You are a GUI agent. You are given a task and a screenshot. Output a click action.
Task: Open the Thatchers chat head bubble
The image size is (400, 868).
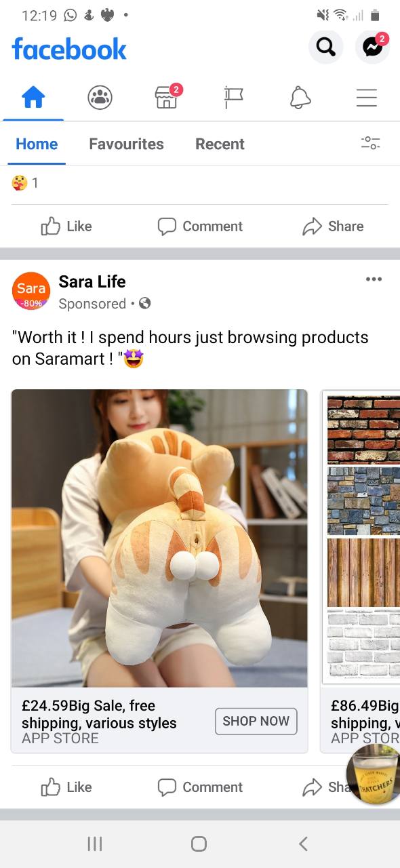pos(374,774)
